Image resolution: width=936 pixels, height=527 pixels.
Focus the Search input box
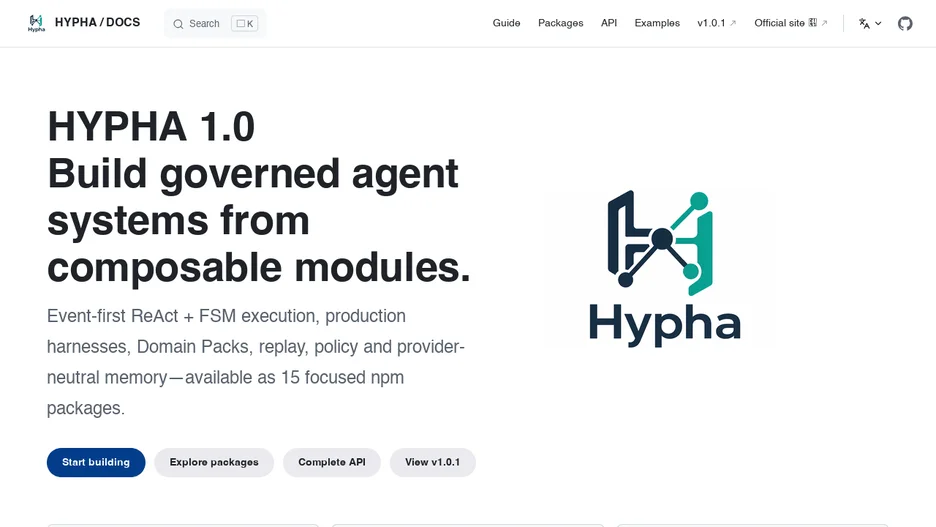pyautogui.click(x=215, y=24)
